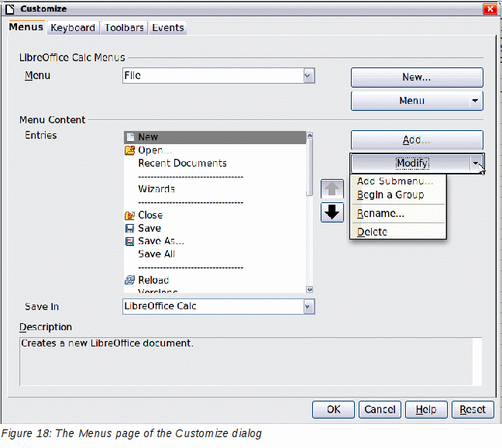Select the Recent Documents entry
This screenshot has height=448, width=502.
pos(182,164)
